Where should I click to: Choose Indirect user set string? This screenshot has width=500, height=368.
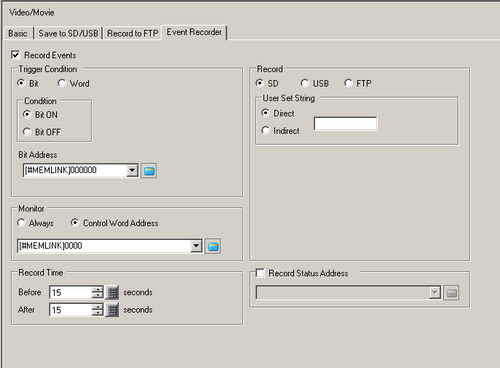click(265, 130)
